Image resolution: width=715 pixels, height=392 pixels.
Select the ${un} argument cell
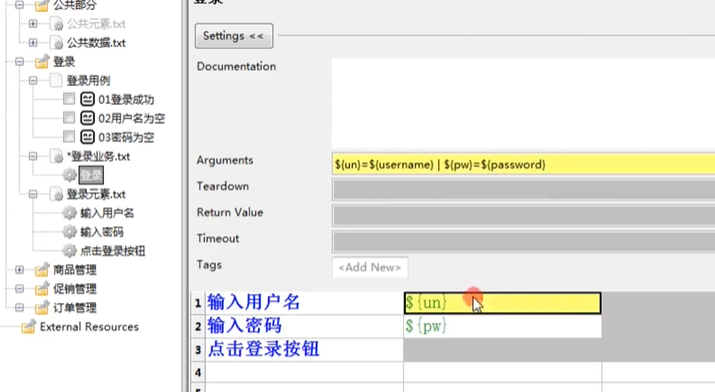503,303
